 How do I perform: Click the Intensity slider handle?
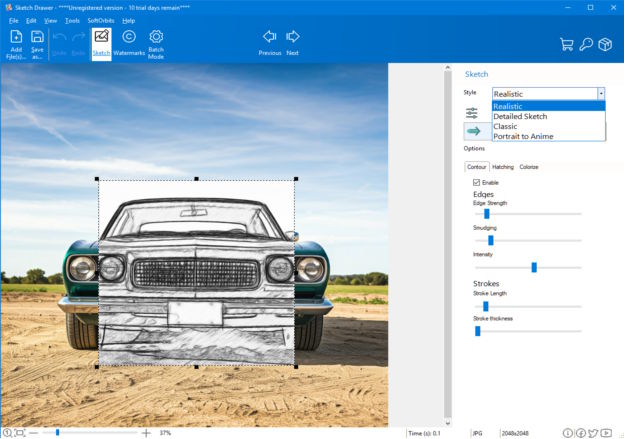[534, 267]
